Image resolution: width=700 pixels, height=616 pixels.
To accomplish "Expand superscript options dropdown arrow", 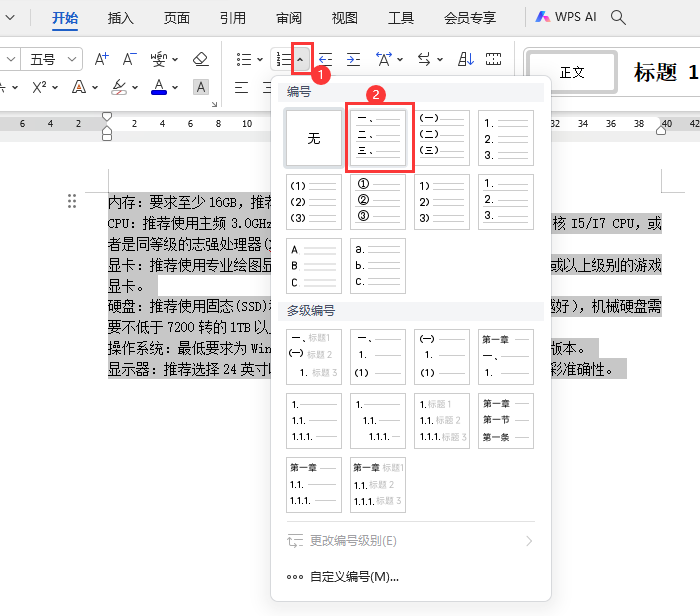I will 54,87.
